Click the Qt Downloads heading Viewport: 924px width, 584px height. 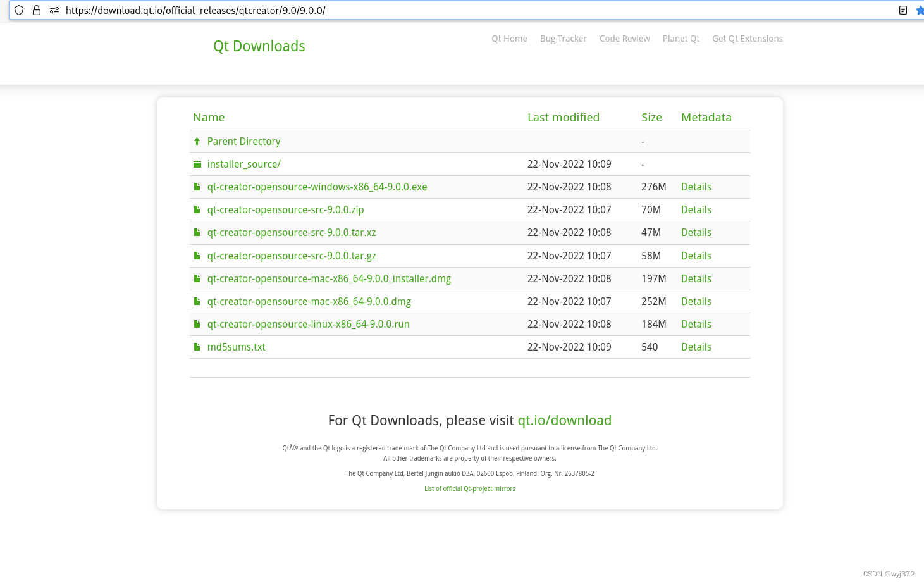click(x=259, y=46)
